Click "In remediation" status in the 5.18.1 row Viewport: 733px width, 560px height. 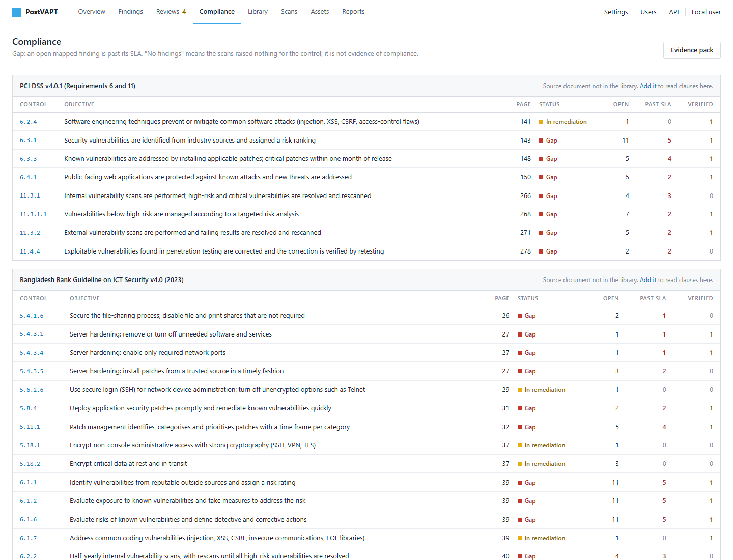point(542,445)
